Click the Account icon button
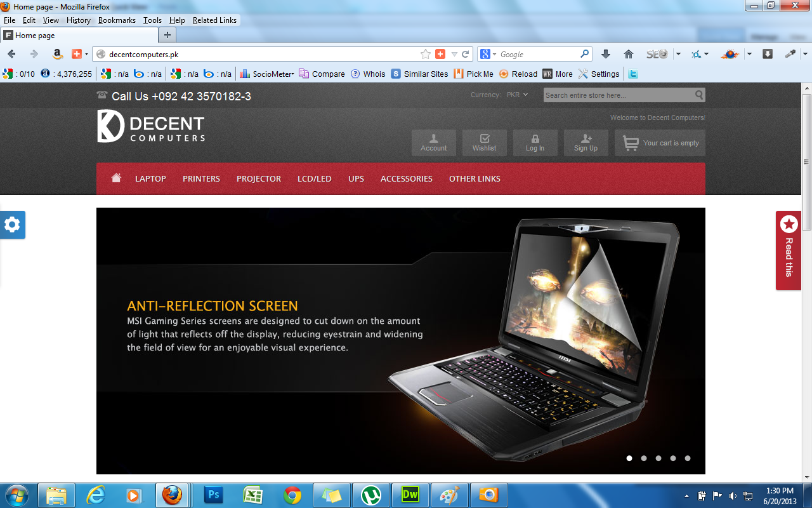812x508 pixels. (x=434, y=143)
